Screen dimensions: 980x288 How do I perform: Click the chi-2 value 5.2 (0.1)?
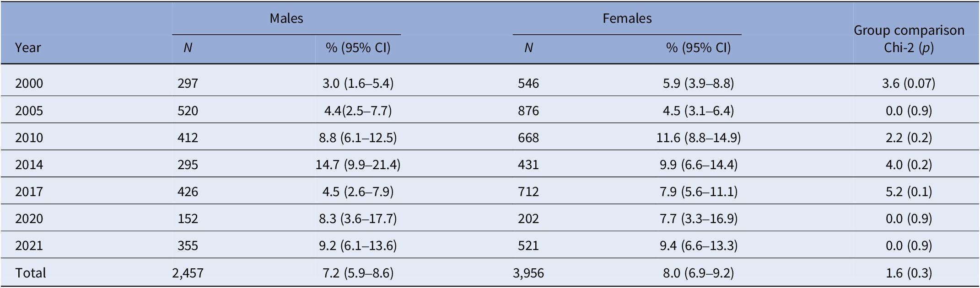[909, 192]
